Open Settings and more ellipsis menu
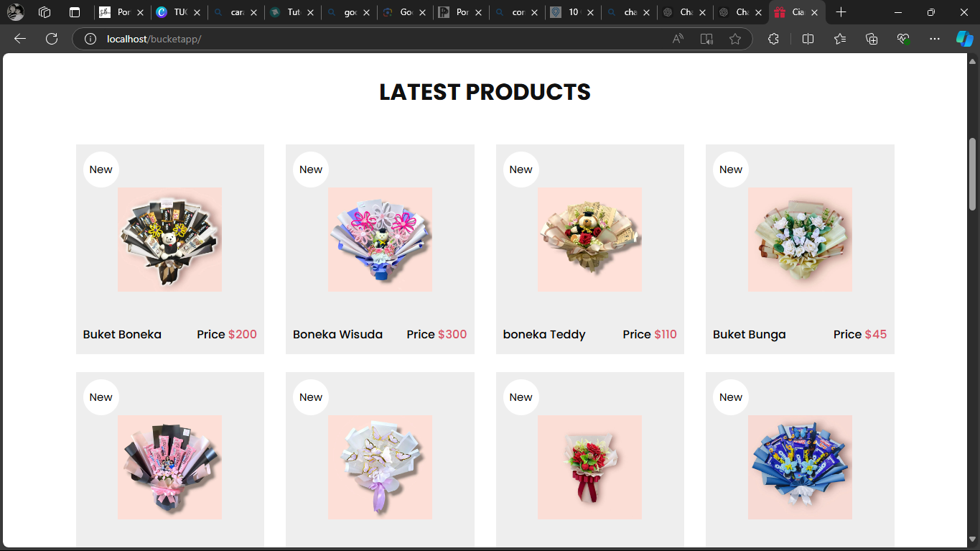Viewport: 980px width, 551px height. point(935,39)
